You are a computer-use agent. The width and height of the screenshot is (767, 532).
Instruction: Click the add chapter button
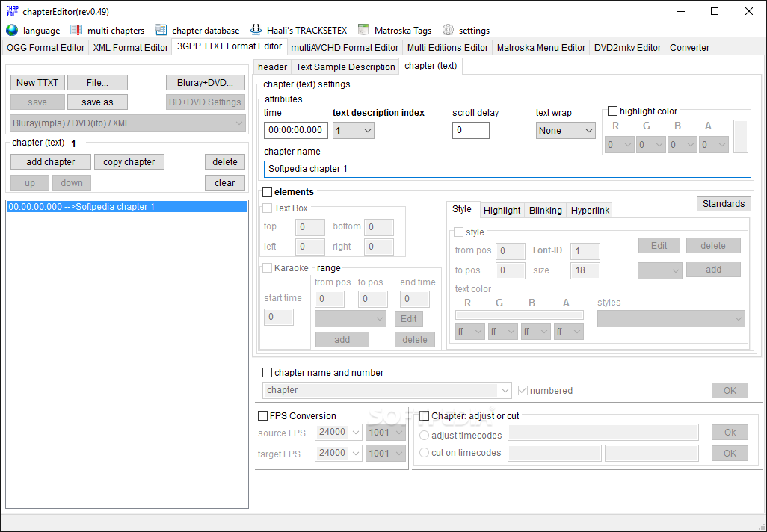[51, 162]
